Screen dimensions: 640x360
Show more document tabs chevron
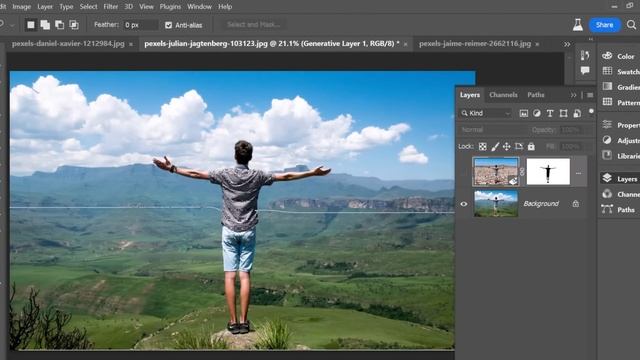tap(567, 44)
